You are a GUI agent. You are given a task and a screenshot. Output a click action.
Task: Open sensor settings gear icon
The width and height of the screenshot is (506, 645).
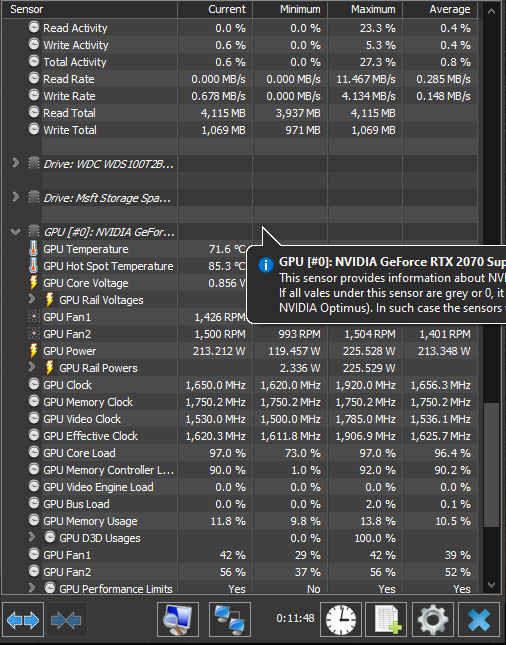point(433,619)
